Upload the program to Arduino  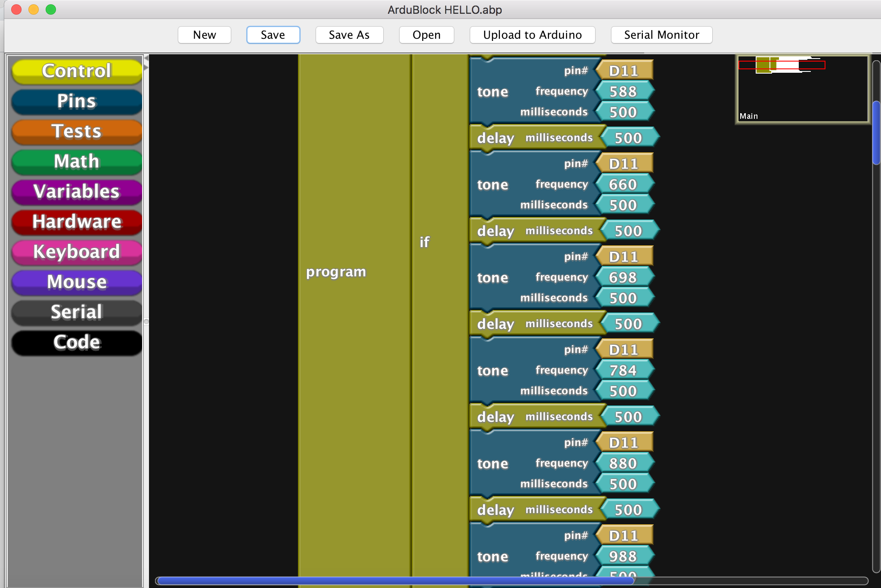(532, 35)
